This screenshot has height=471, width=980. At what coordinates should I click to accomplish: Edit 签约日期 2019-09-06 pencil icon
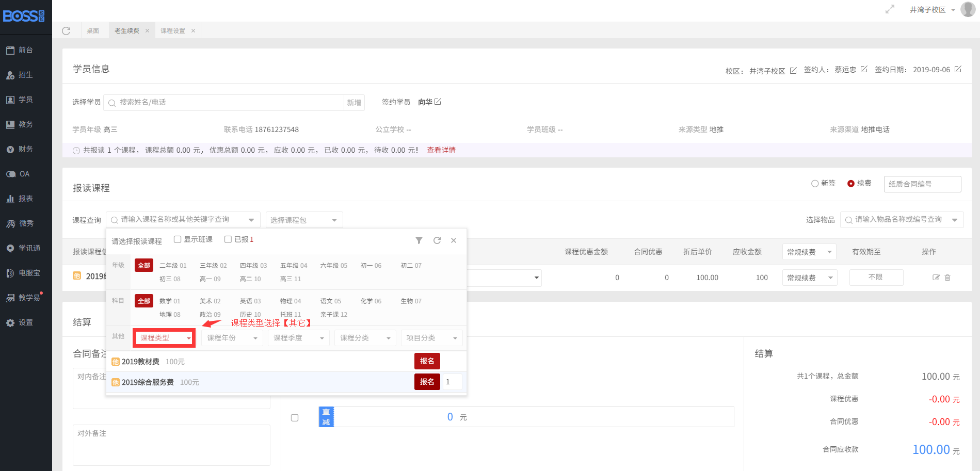[x=958, y=69]
